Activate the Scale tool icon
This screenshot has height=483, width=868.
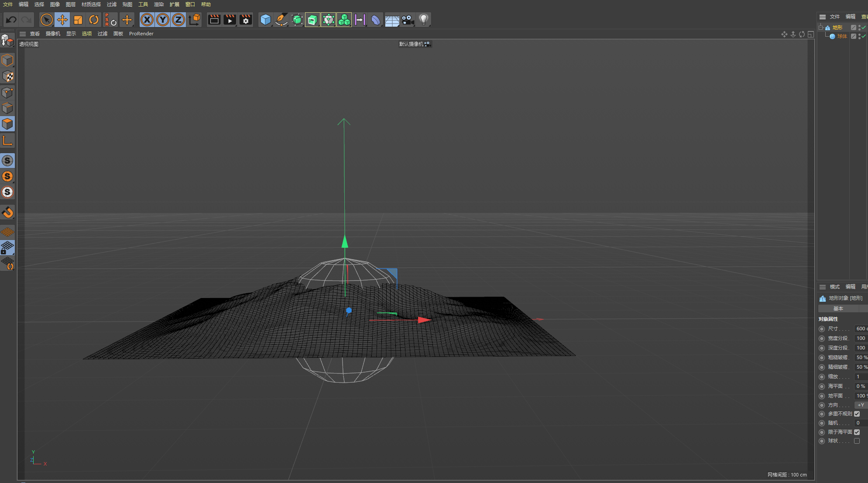[x=78, y=20]
